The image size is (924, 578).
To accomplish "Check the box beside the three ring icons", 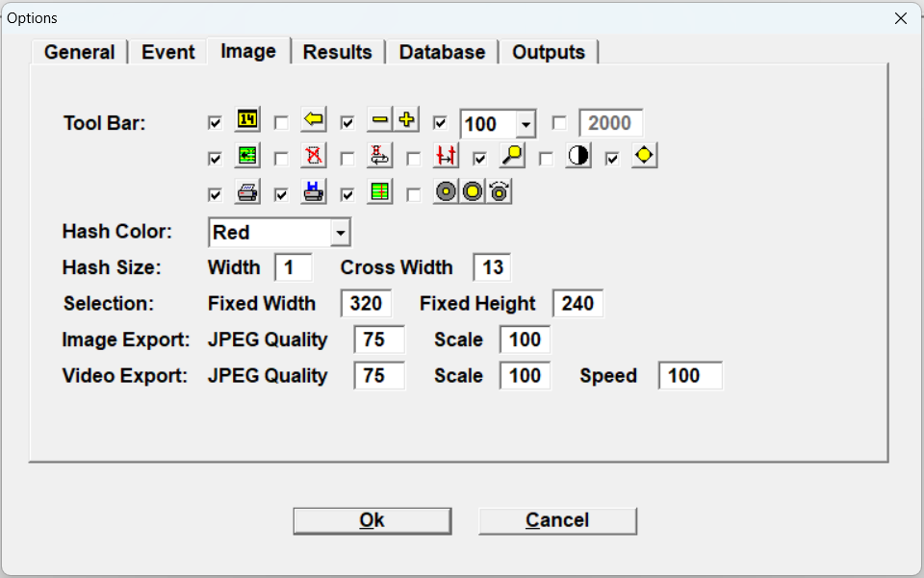I will tap(414, 195).
